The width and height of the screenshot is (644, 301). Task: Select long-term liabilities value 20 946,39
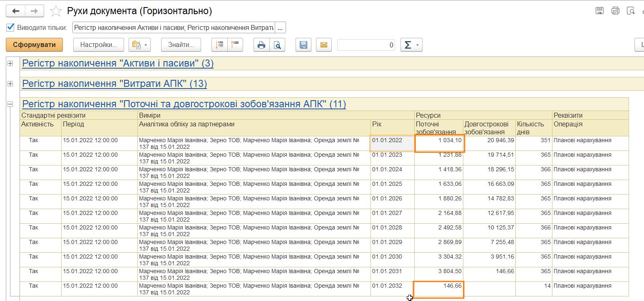[x=489, y=143]
